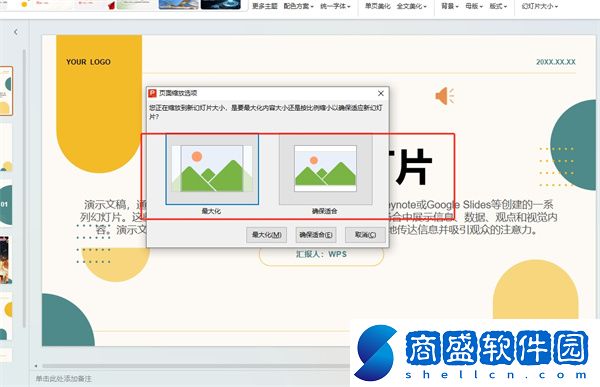Viewport: 600px width, 387px height.
Task: Select the dark tech theme thumbnail
Action: coord(220,4)
